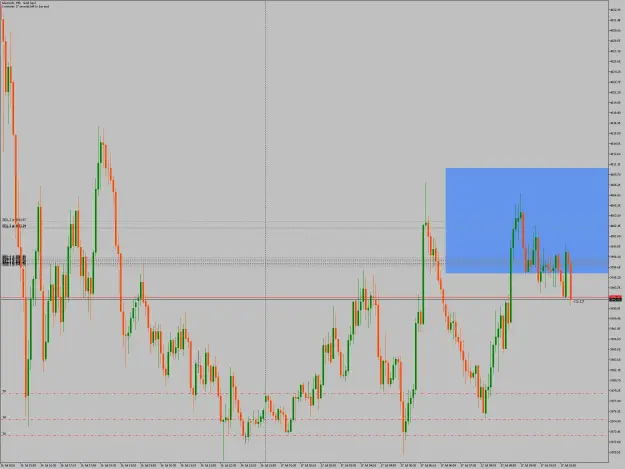Click the last orange candle at the chart's right end

pyautogui.click(x=571, y=281)
